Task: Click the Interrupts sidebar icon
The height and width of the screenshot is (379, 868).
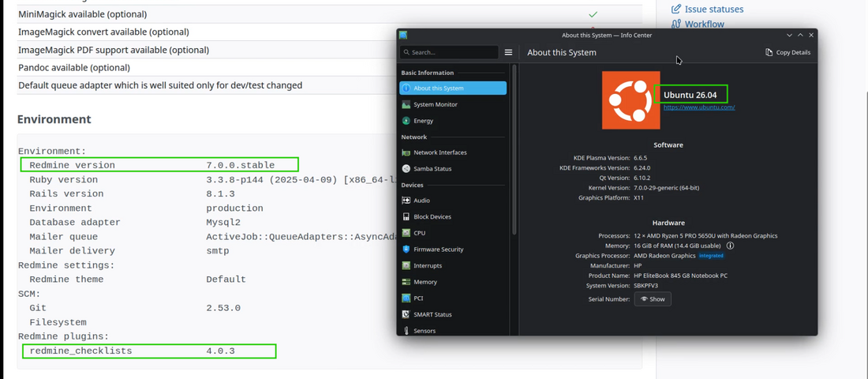Action: tap(406, 266)
